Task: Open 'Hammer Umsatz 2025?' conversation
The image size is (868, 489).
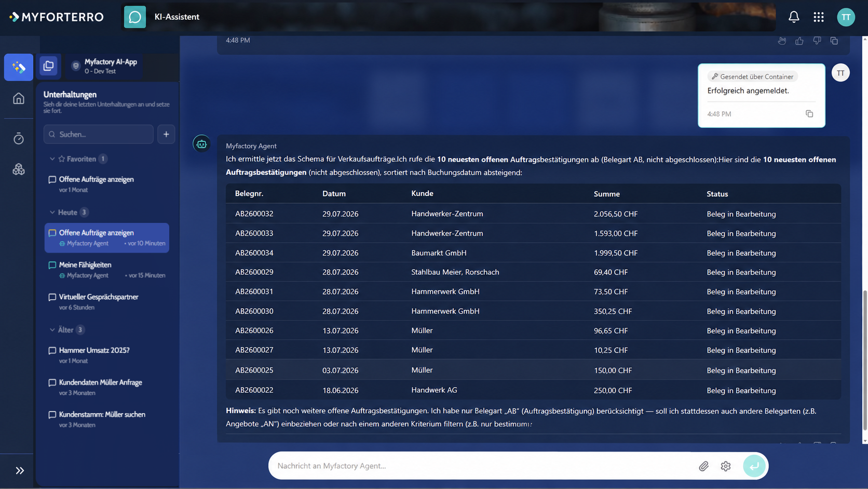Action: coord(107,355)
